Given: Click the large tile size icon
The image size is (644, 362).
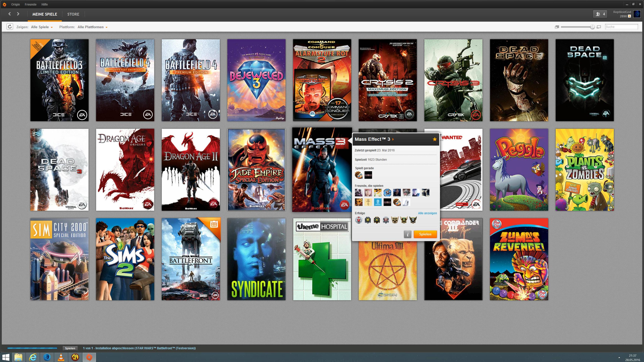Looking at the screenshot, I should (x=599, y=27).
